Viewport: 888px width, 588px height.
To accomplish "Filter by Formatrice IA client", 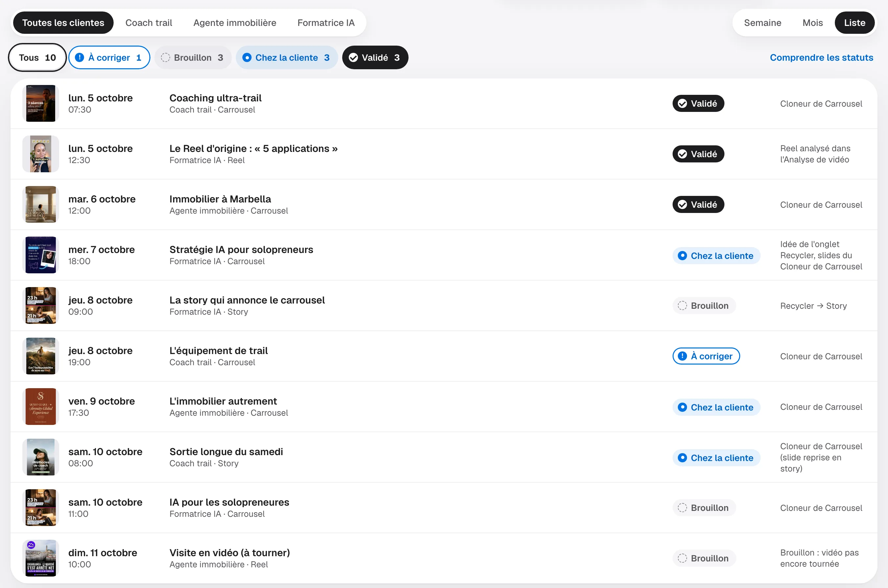I will tap(326, 23).
